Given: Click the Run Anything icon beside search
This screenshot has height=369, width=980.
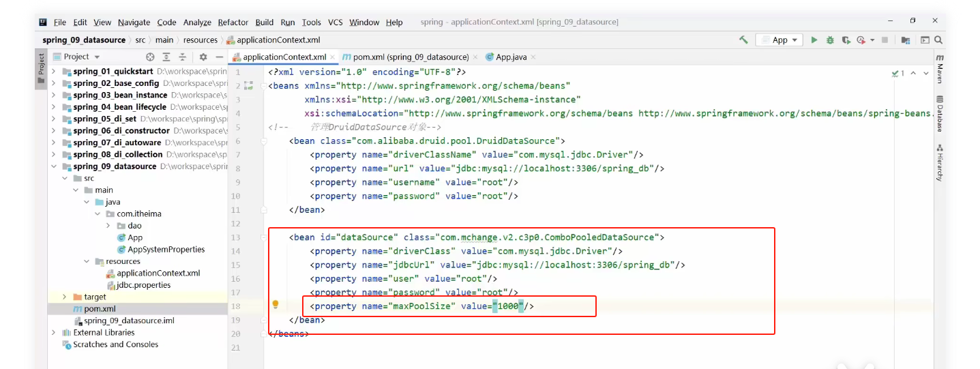Looking at the screenshot, I should (925, 40).
